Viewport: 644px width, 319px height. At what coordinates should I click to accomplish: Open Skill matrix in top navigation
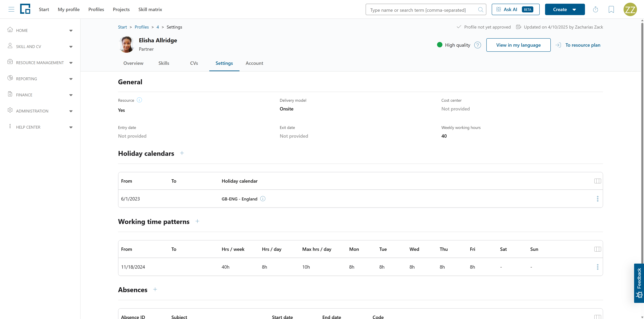[x=150, y=10]
